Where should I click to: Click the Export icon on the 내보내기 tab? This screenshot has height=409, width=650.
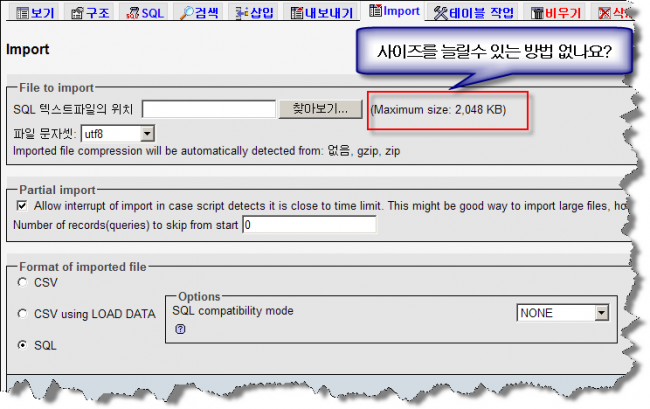pos(297,13)
